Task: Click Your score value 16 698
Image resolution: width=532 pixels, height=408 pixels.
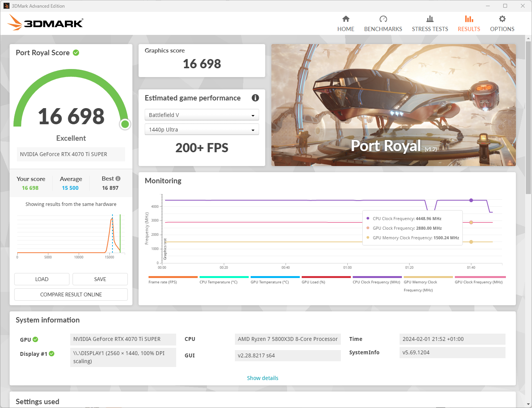Action: (30, 188)
